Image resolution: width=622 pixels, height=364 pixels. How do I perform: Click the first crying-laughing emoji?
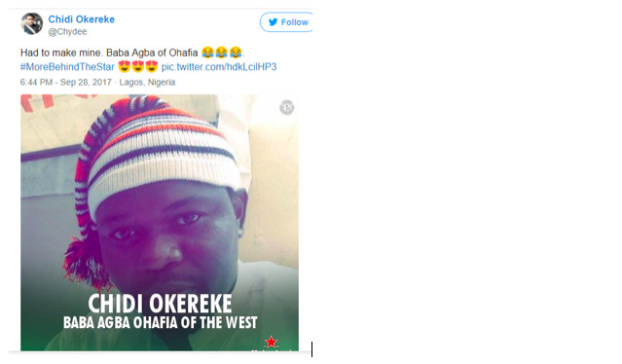(207, 53)
